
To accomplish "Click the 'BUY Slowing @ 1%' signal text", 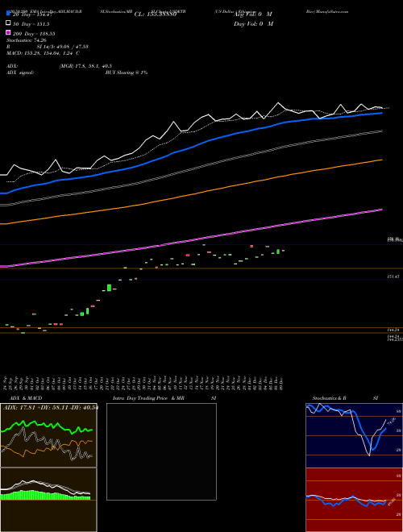I will coord(127,73).
